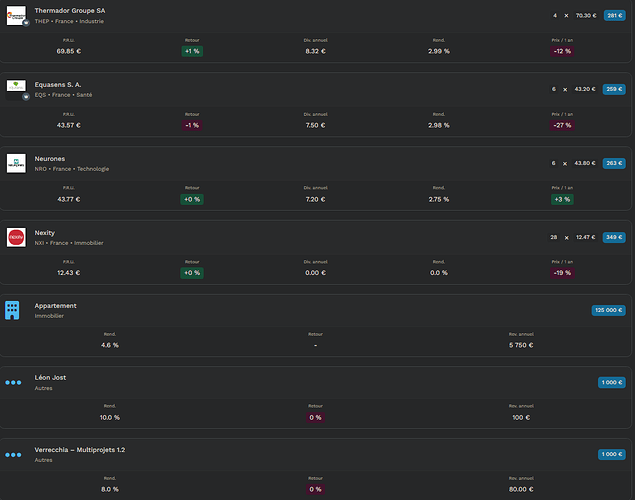This screenshot has height=500, width=635.
Task: Open the Léon Jost asset title
Action: click(50, 377)
